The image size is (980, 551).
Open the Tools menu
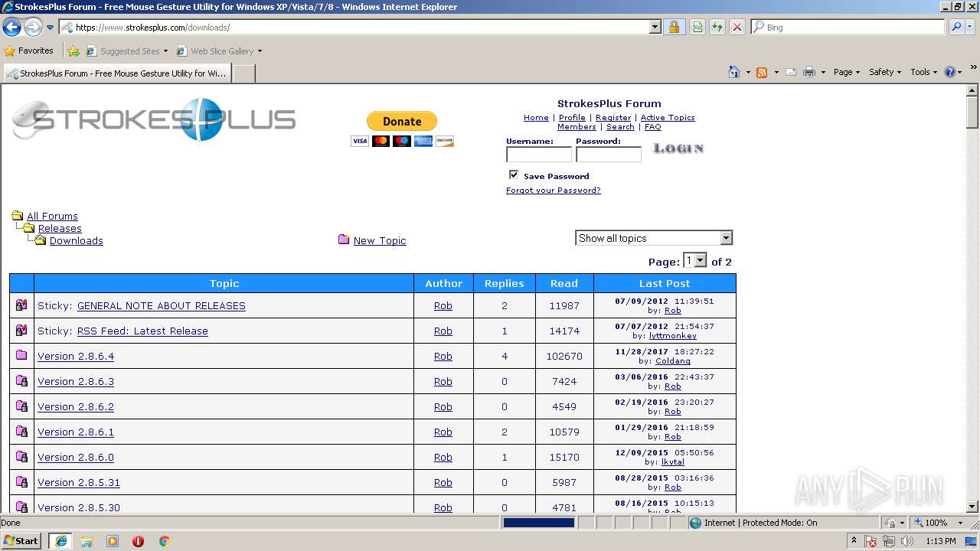(923, 72)
